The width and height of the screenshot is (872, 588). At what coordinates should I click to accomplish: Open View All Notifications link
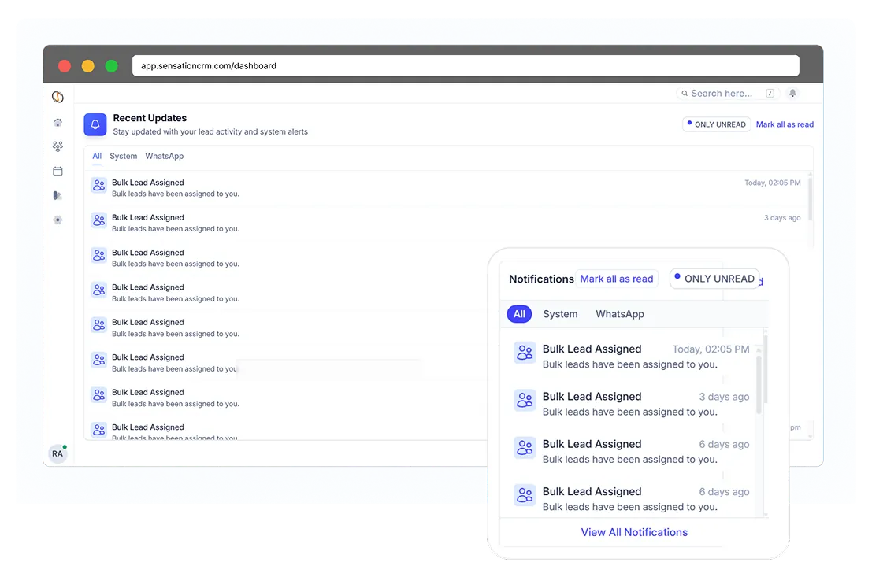[634, 532]
